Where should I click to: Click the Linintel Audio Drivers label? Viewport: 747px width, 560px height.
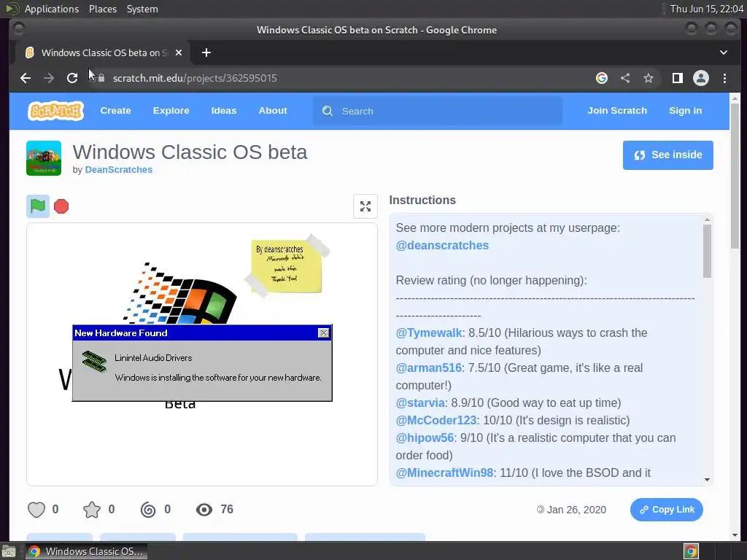point(153,358)
